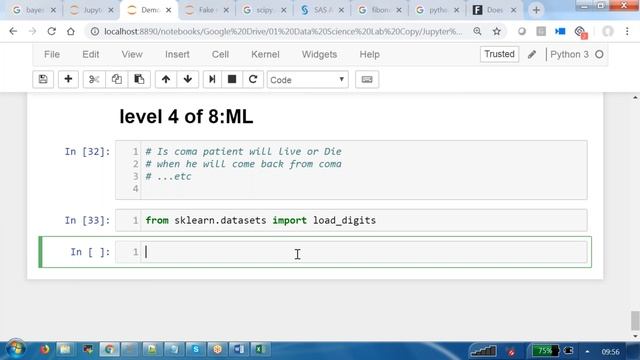Open the Edit menu
Viewport: 640px width, 360px height.
click(x=91, y=54)
